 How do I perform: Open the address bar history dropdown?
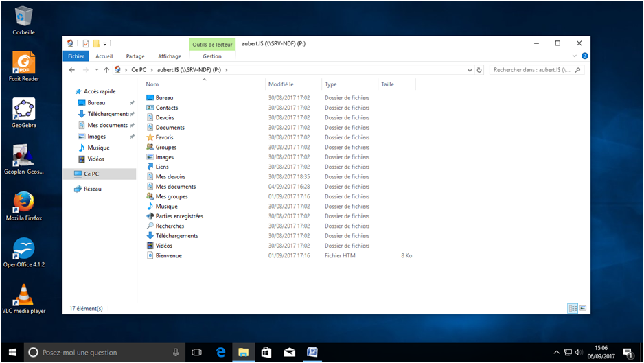470,70
